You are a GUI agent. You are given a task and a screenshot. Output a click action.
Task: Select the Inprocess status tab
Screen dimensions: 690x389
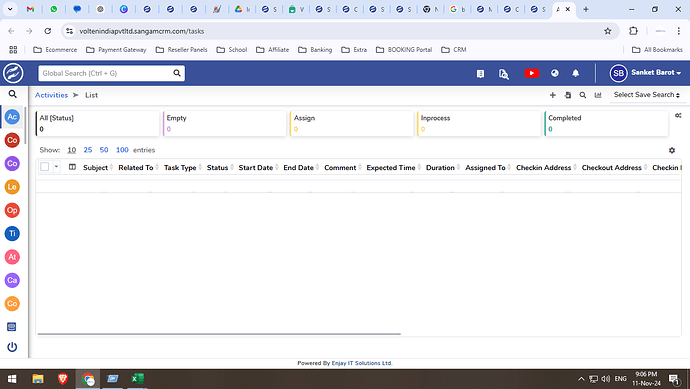pyautogui.click(x=479, y=123)
